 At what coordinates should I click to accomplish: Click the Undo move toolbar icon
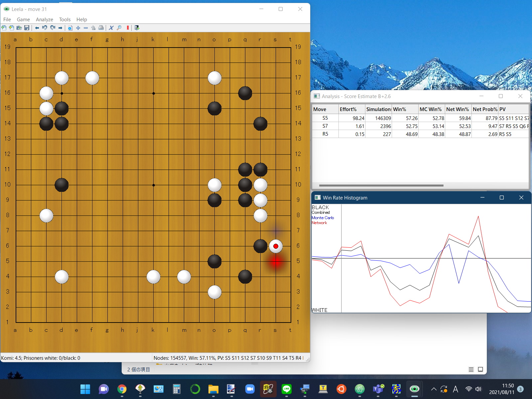(x=45, y=28)
